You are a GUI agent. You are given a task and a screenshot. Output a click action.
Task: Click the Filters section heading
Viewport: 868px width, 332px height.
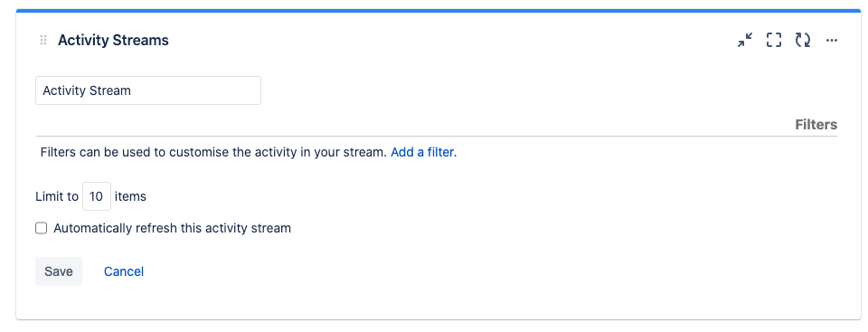pyautogui.click(x=816, y=124)
